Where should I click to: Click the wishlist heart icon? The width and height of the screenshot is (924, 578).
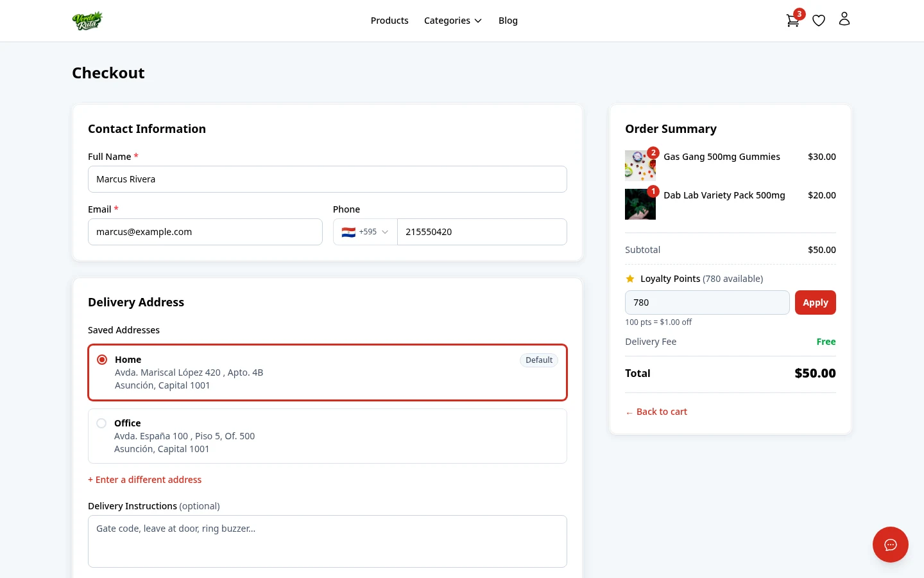click(x=819, y=20)
